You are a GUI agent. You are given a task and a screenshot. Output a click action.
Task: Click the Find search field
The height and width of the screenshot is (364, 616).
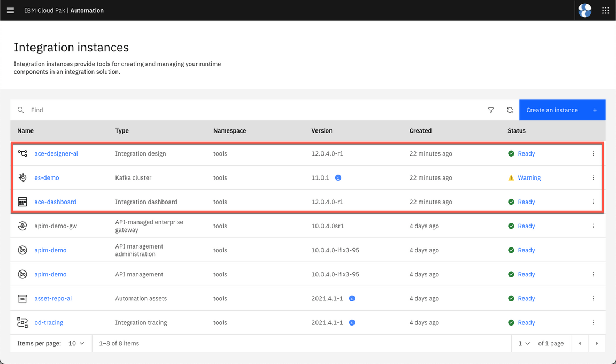[x=251, y=110]
